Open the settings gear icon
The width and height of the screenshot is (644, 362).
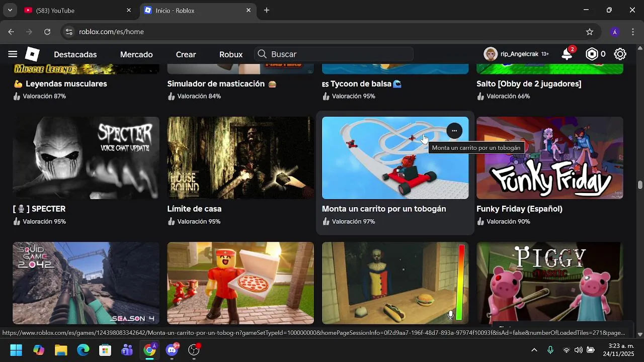(620, 54)
